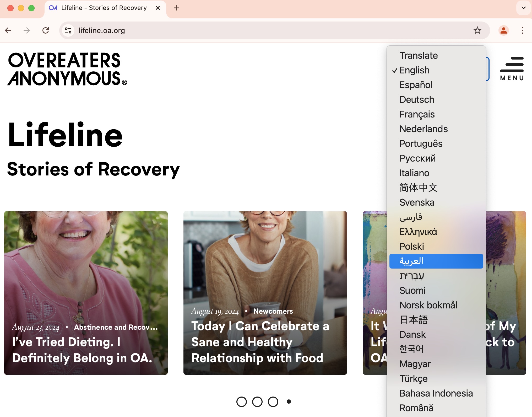Open the site's hamburger MENU
Screen dimensions: 532x417
(x=512, y=68)
